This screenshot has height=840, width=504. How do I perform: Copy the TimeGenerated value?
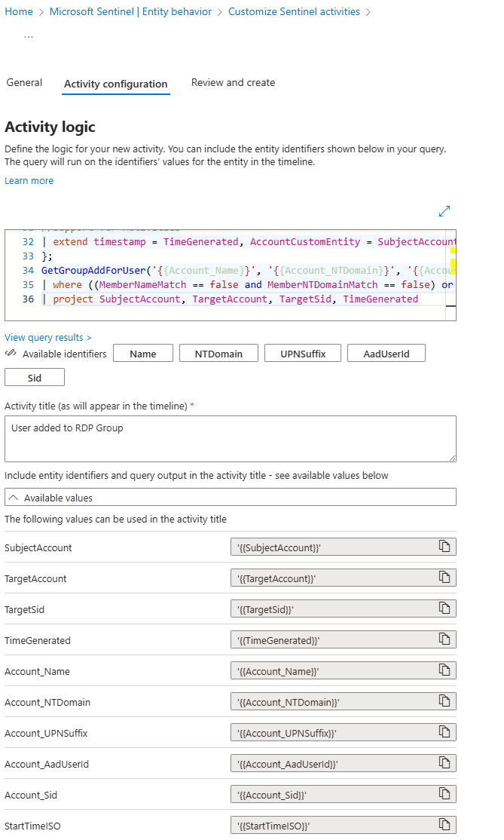pyautogui.click(x=444, y=639)
